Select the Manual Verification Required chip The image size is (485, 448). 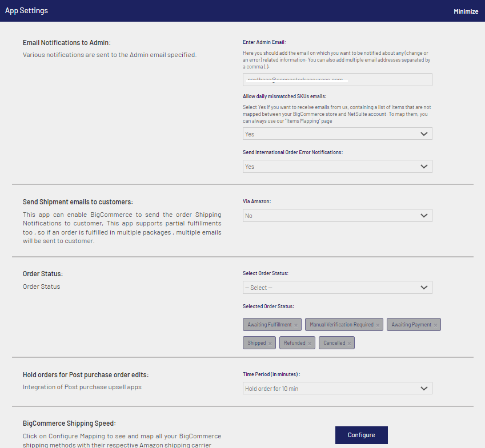point(340,325)
